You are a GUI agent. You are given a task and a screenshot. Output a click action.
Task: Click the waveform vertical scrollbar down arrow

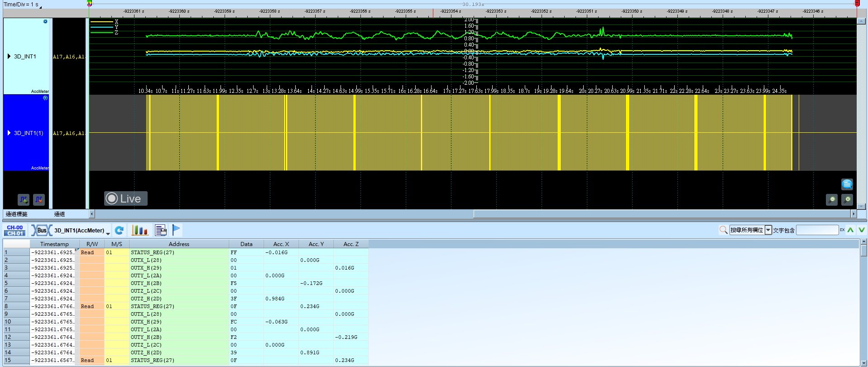(862, 206)
